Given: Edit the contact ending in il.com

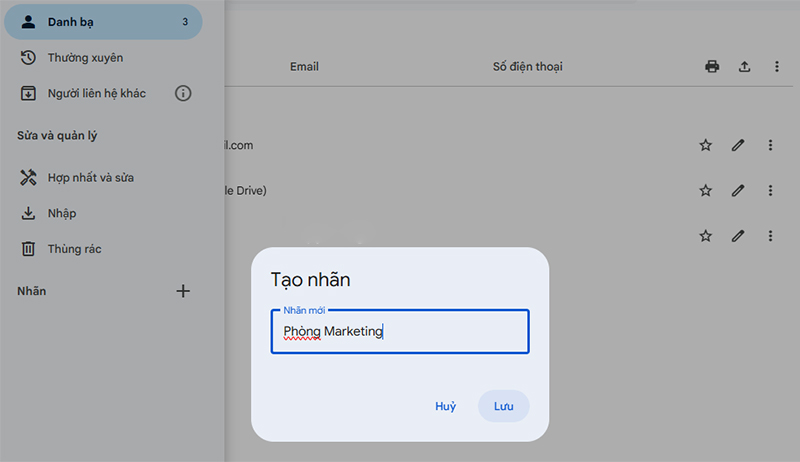Looking at the screenshot, I should [738, 145].
